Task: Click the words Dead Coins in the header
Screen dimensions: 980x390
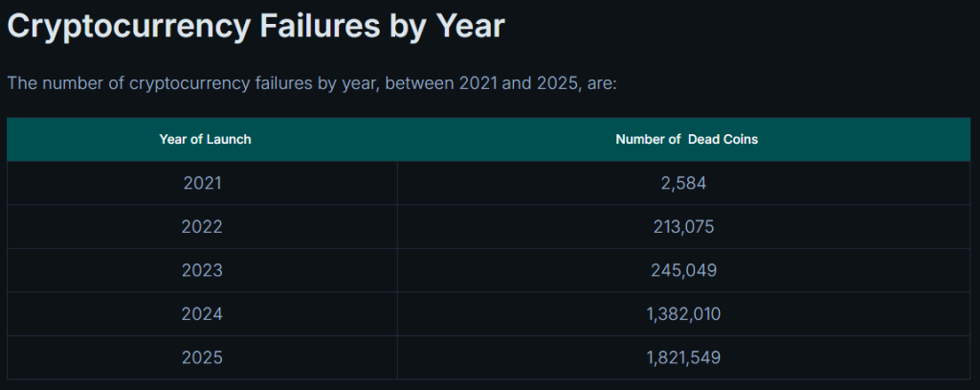Action: coord(724,140)
